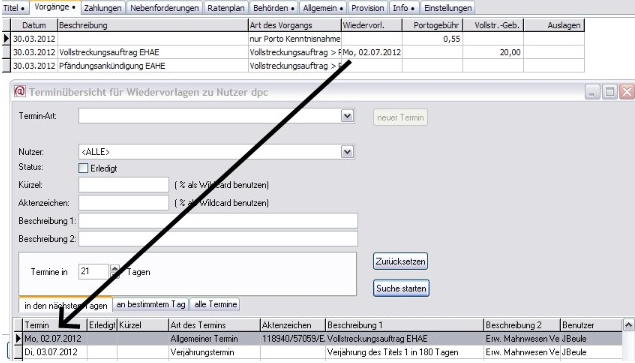Click the Wiedervorl. column header
Image resolution: width=635 pixels, height=363 pixels.
click(372, 25)
